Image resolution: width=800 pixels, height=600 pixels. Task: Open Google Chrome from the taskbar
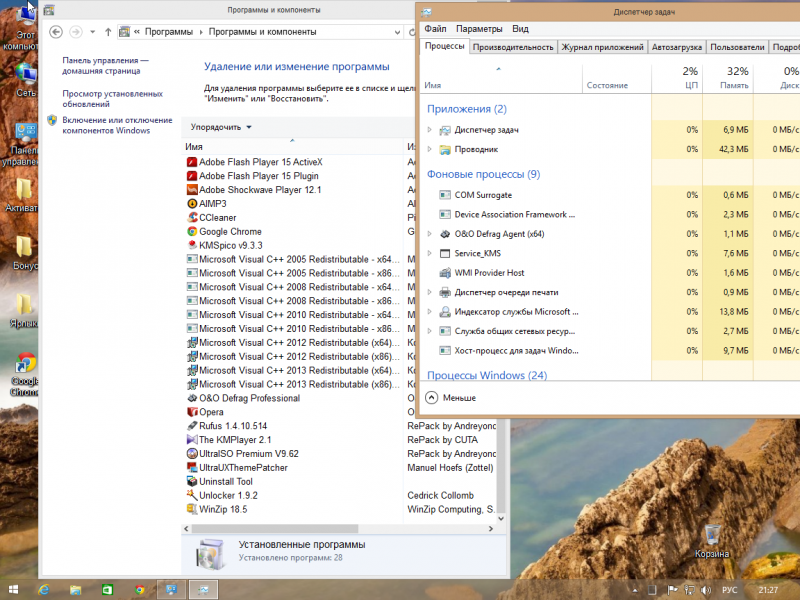pos(139,590)
